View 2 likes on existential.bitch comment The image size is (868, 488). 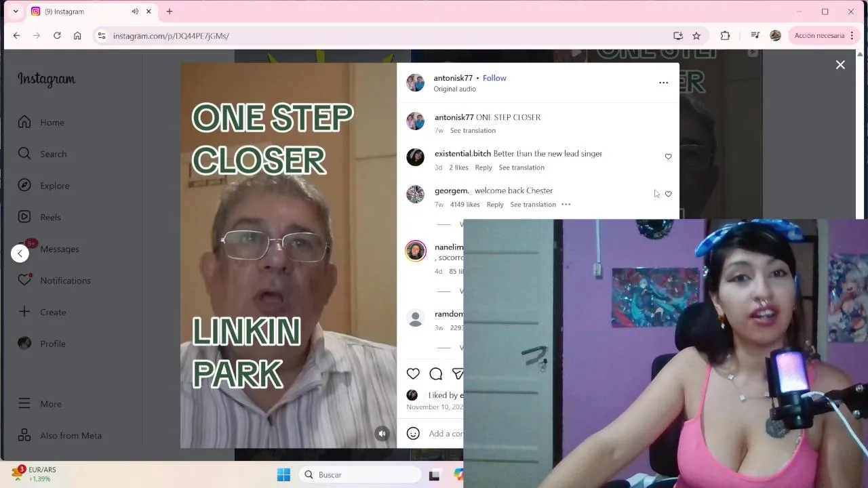pyautogui.click(x=458, y=167)
